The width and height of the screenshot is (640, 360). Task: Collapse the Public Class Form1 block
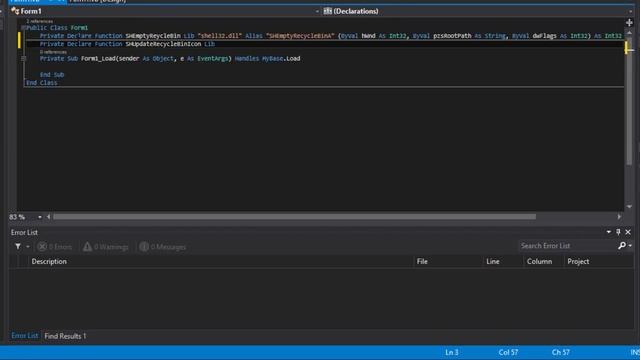coord(23,28)
